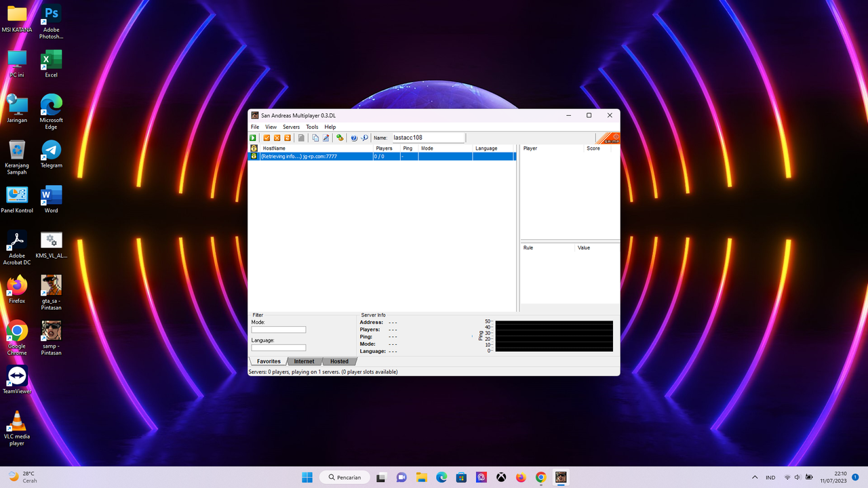
Task: Open the Word desktop shortcut
Action: point(51,199)
